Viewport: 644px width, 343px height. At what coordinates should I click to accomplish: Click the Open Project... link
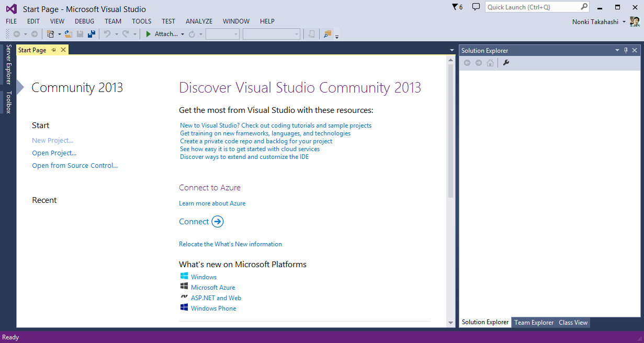coord(54,153)
